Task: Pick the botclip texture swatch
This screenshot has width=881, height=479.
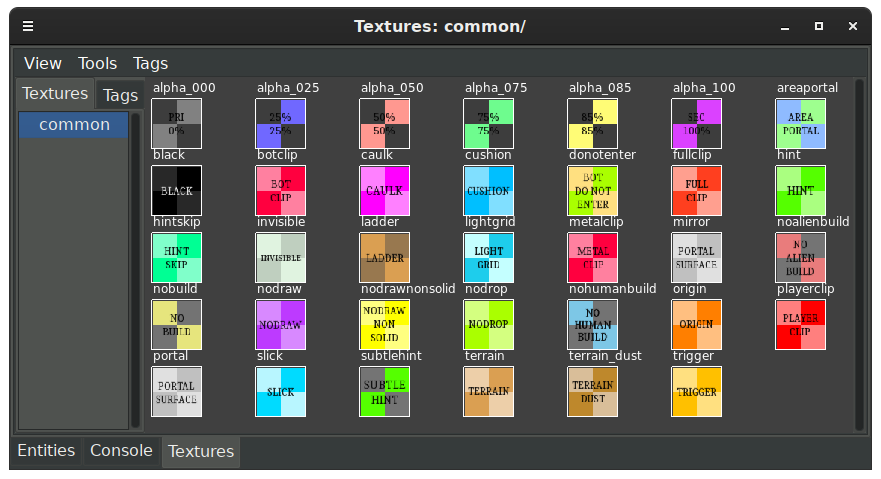Action: [281, 190]
